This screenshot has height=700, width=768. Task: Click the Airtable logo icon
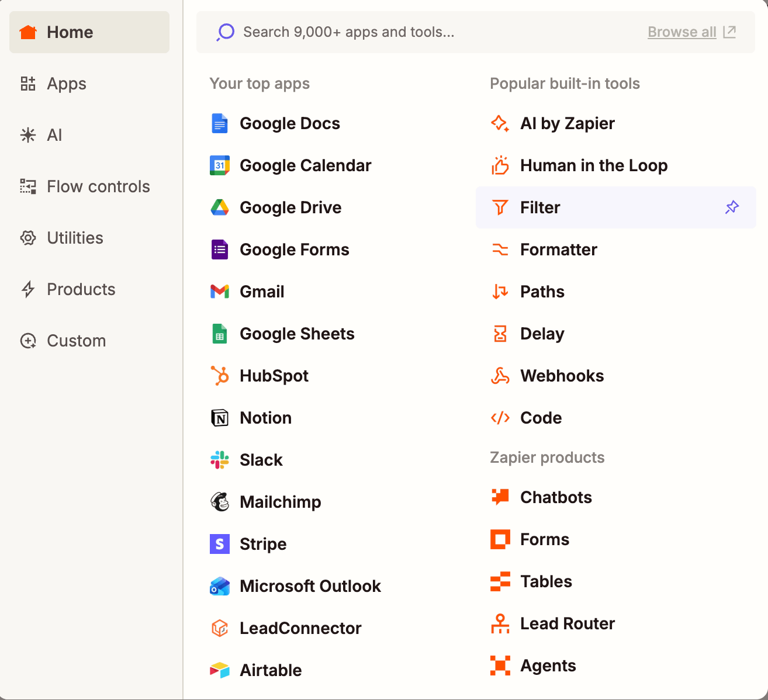(220, 670)
